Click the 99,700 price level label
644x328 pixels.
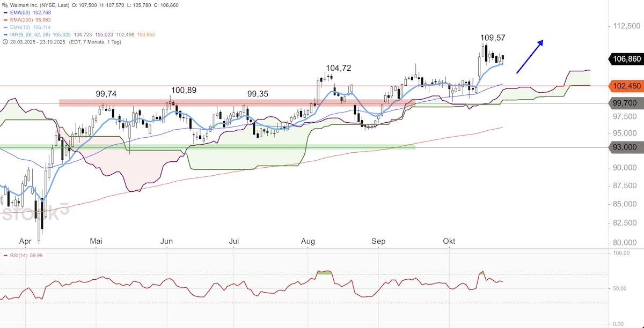625,103
